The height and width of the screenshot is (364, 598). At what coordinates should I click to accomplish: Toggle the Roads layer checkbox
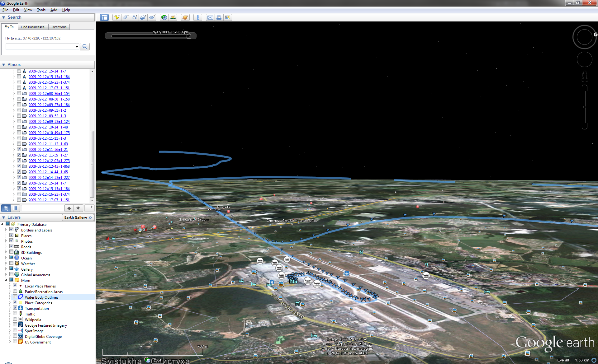tap(12, 246)
